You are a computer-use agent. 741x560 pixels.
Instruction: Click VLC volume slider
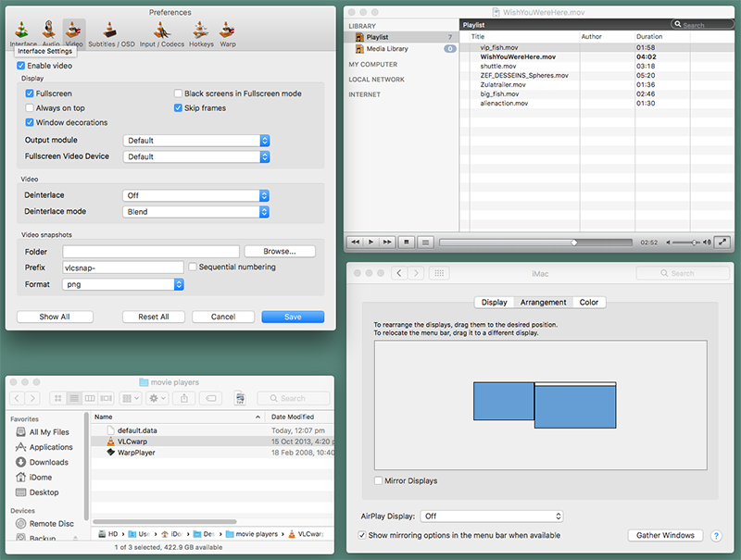(685, 243)
